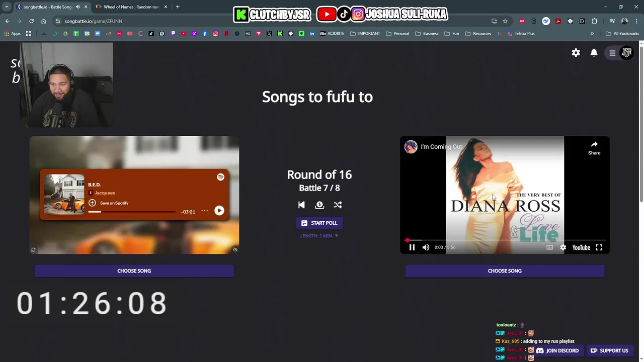644x362 pixels.
Task: Click the shuffle icon under Battle 7 / 8
Action: (338, 205)
